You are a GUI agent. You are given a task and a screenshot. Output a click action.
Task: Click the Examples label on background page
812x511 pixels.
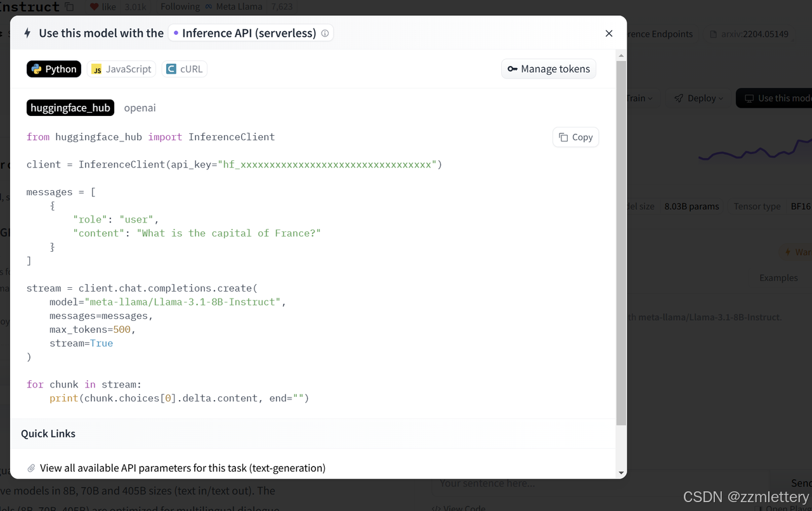pyautogui.click(x=778, y=278)
